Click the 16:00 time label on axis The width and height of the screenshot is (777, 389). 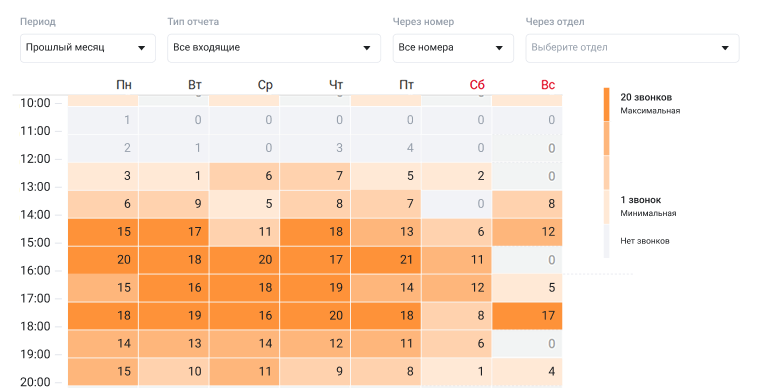point(35,271)
